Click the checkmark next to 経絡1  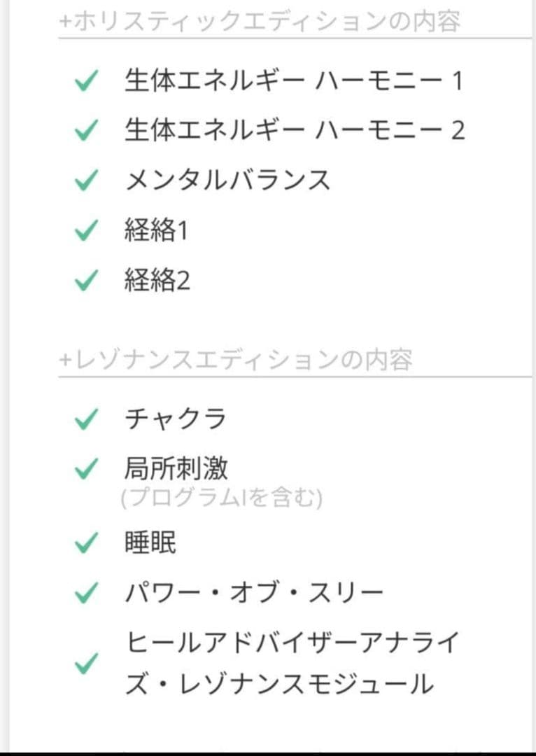(85, 231)
